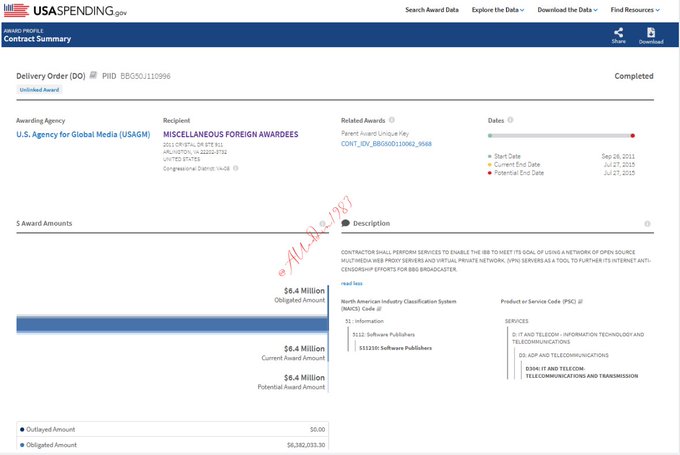Collapse description with read less
Viewport: 680px width, 455px height.
click(x=352, y=283)
